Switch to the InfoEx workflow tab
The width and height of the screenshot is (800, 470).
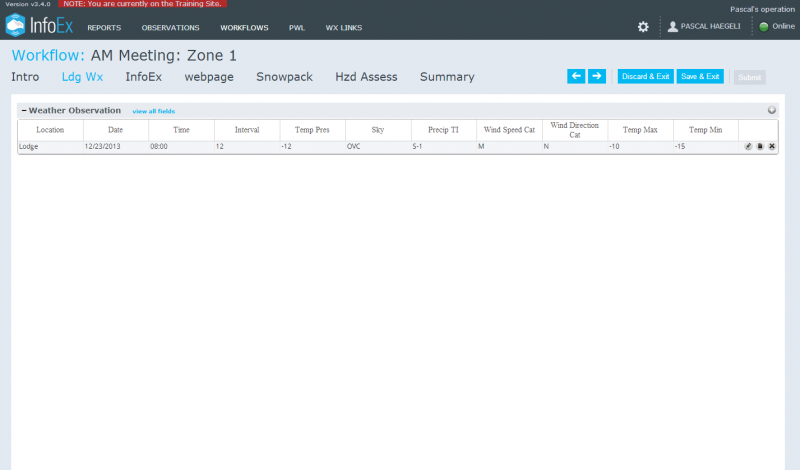click(x=143, y=77)
